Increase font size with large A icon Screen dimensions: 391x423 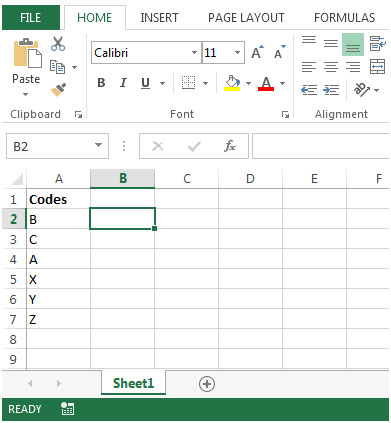pyautogui.click(x=257, y=52)
